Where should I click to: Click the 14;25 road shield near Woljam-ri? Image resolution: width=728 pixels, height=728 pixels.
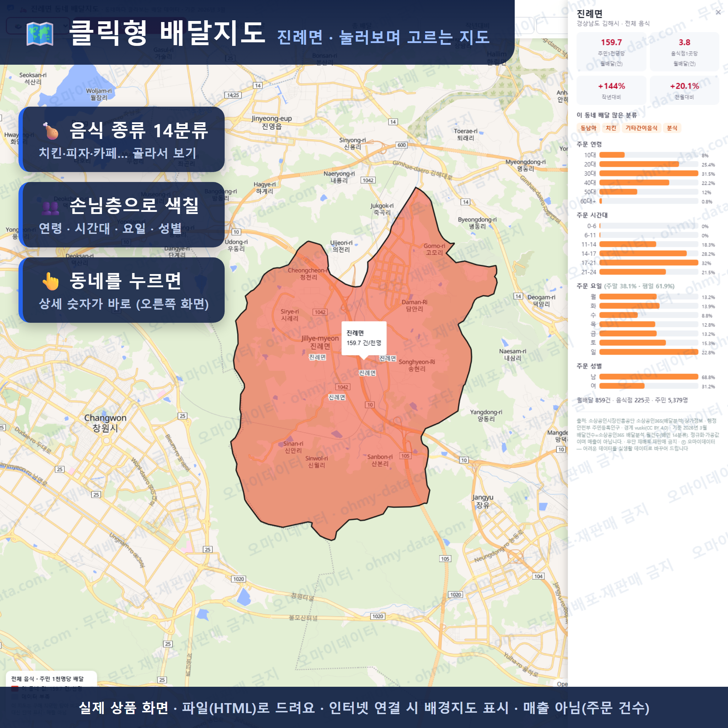pos(233,95)
